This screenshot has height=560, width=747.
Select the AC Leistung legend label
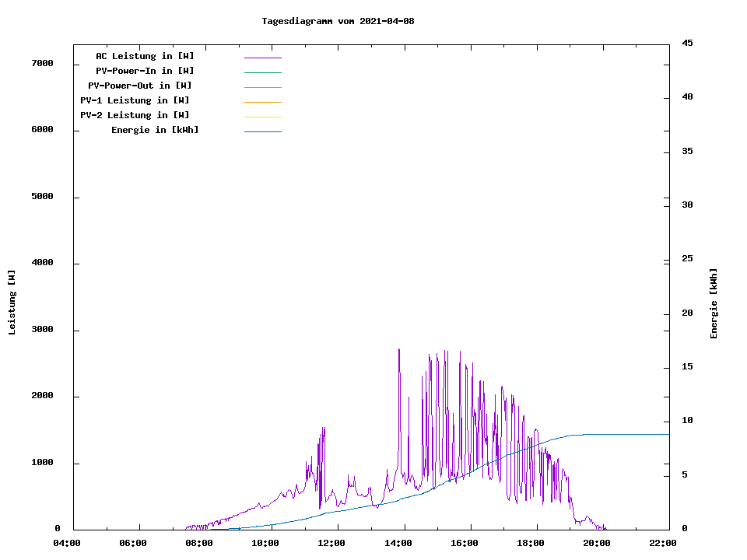click(x=145, y=56)
